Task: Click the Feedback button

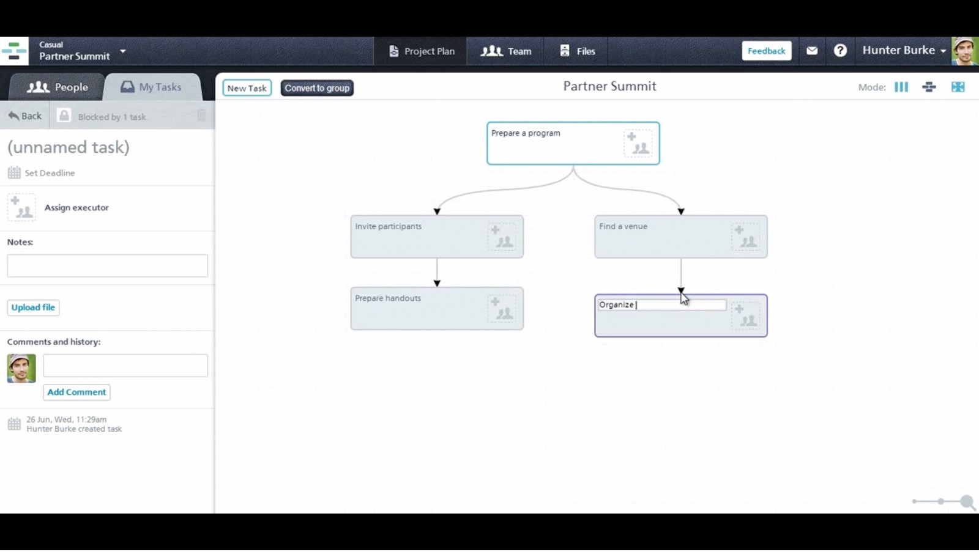Action: pyautogui.click(x=766, y=51)
